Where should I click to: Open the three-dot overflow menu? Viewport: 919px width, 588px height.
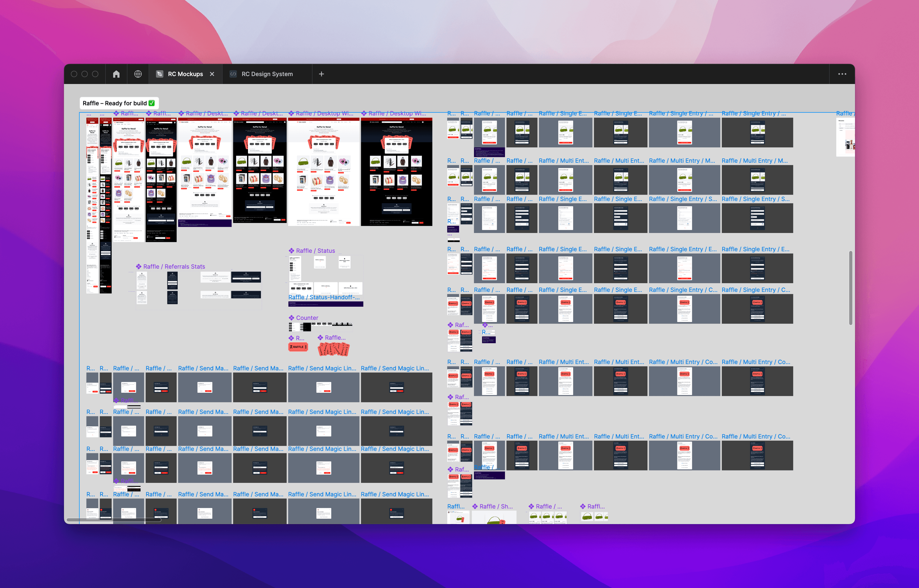[842, 74]
